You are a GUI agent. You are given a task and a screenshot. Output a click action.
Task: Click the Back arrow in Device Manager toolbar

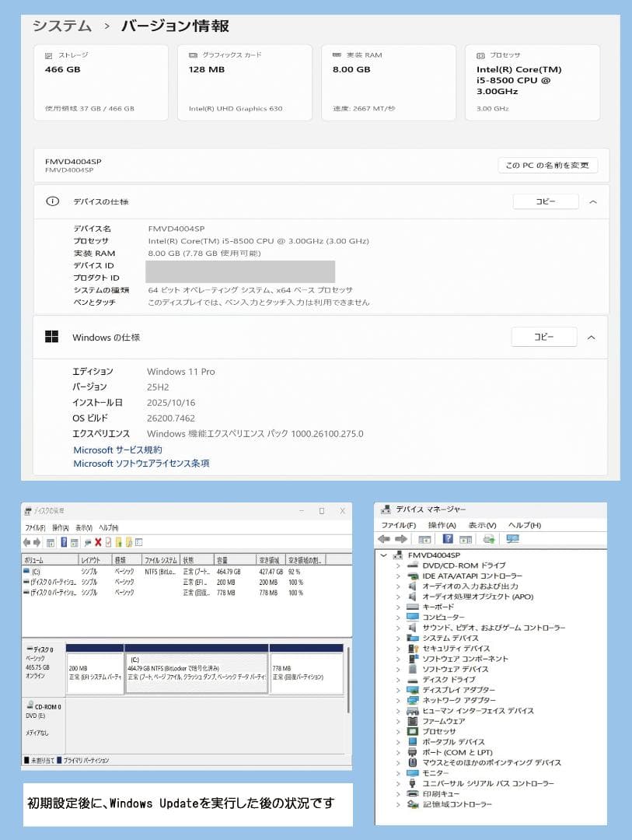coord(384,540)
